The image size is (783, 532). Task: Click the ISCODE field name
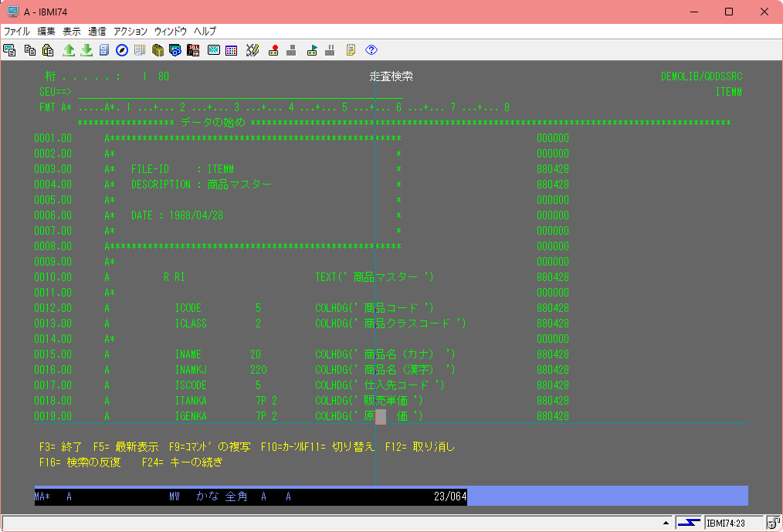pyautogui.click(x=191, y=385)
